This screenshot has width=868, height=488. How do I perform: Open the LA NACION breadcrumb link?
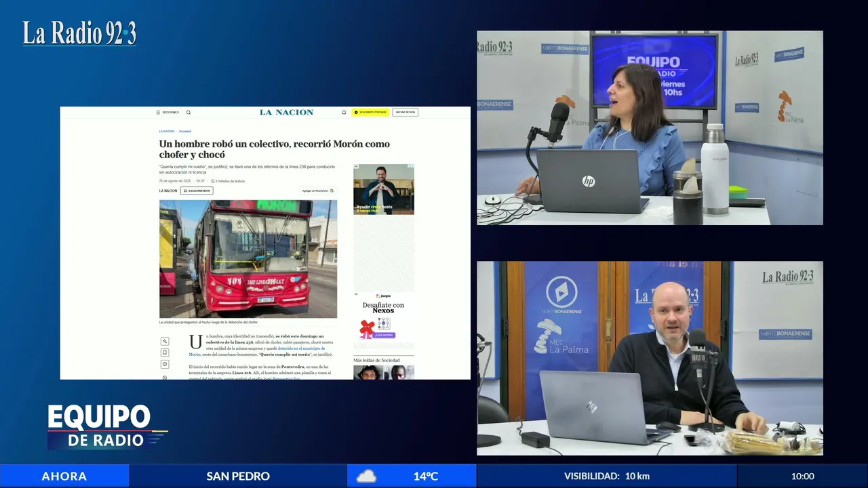click(167, 131)
